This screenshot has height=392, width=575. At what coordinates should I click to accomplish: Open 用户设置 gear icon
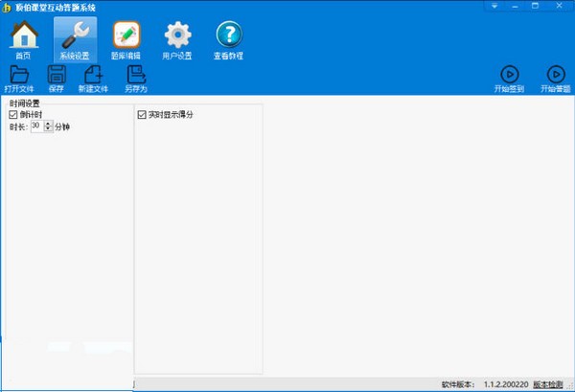pos(177,38)
